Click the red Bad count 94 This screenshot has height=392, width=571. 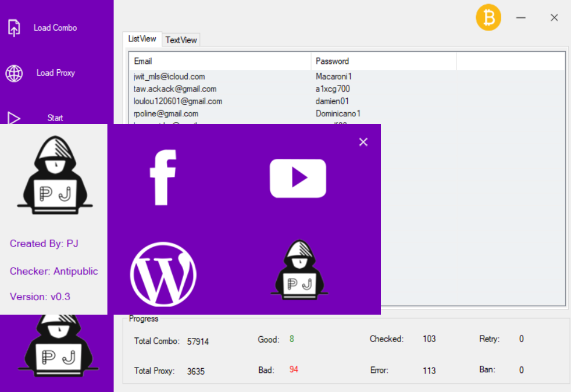294,369
